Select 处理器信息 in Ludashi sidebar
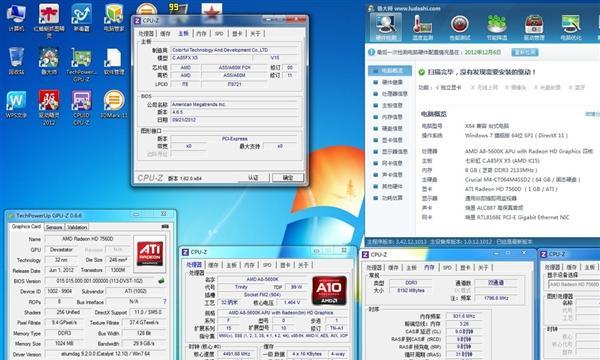The height and width of the screenshot is (360, 600). coord(390,94)
